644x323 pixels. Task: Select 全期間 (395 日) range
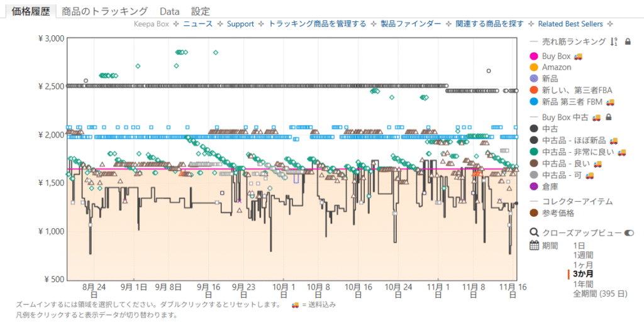(x=600, y=293)
